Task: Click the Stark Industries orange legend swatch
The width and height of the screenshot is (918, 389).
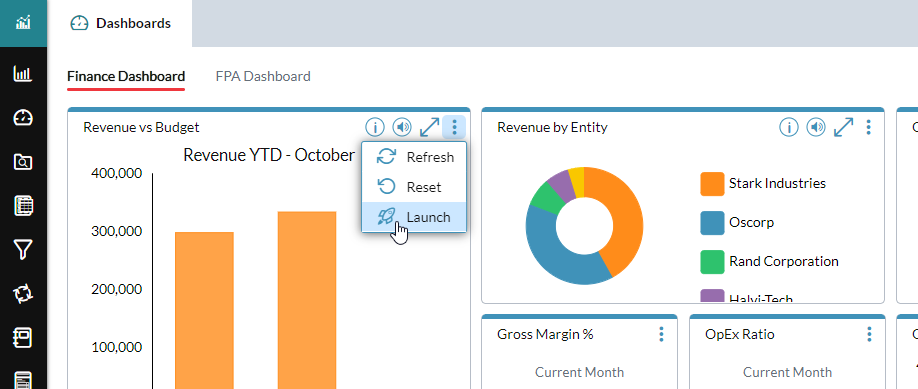Action: [713, 183]
